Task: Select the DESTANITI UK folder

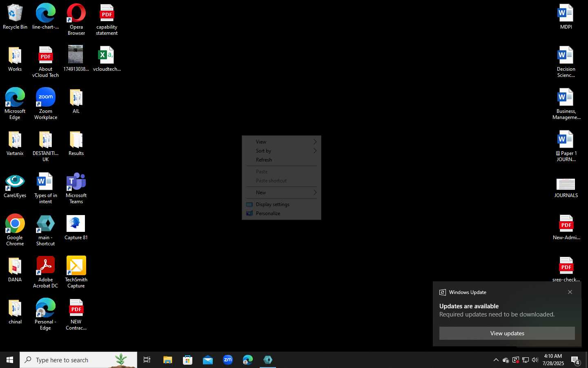Action: pyautogui.click(x=45, y=146)
